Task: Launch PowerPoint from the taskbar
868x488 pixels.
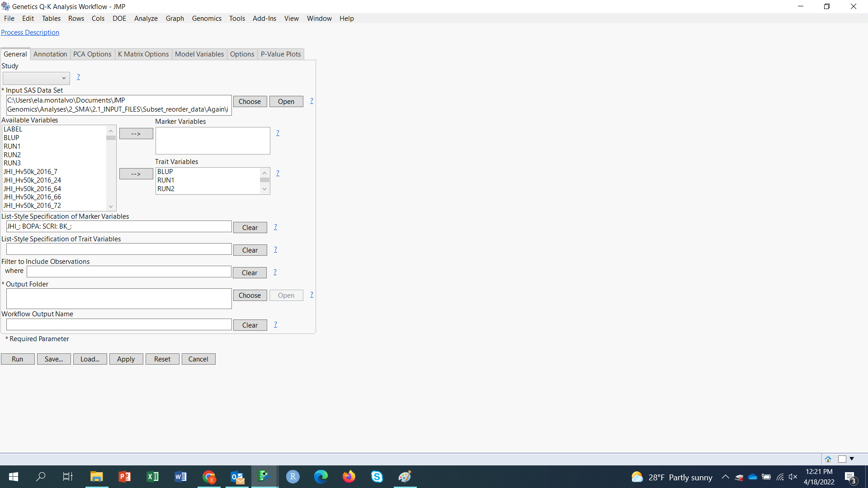Action: pyautogui.click(x=124, y=477)
